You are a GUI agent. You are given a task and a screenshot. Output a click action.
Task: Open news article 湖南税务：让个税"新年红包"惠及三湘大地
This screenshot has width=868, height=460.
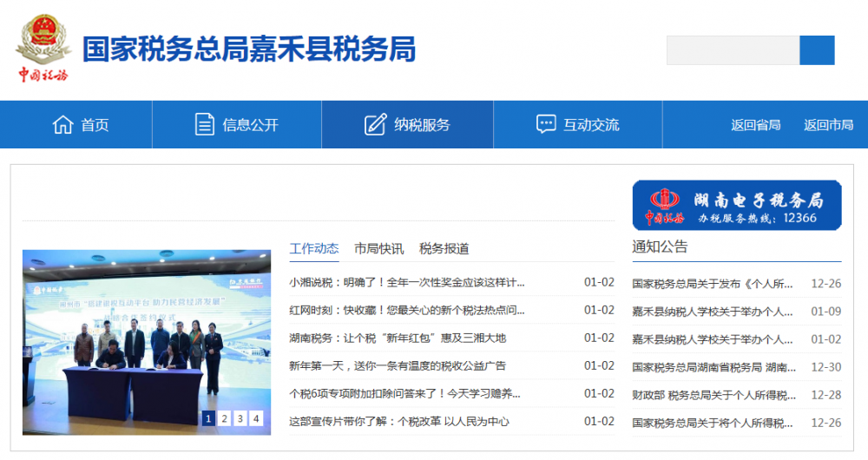point(398,338)
